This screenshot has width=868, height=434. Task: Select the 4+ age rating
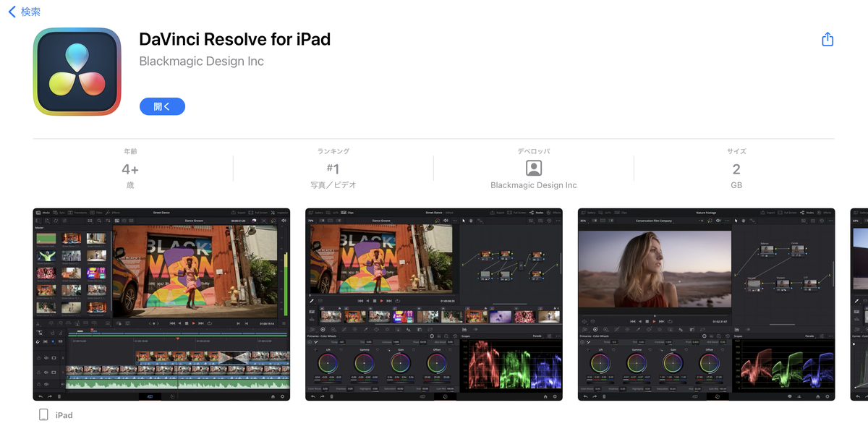click(x=130, y=169)
